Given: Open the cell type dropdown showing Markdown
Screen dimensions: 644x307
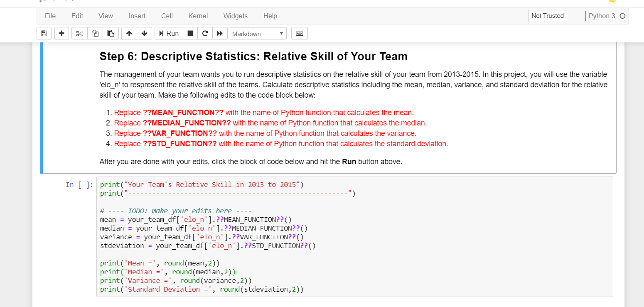Looking at the screenshot, I should [258, 33].
